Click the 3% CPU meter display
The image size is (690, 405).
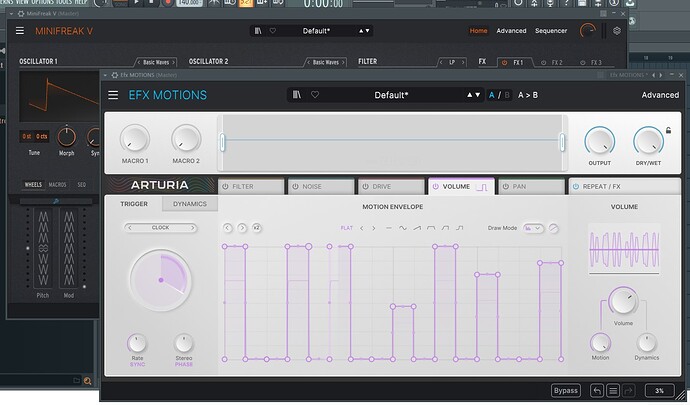click(659, 390)
